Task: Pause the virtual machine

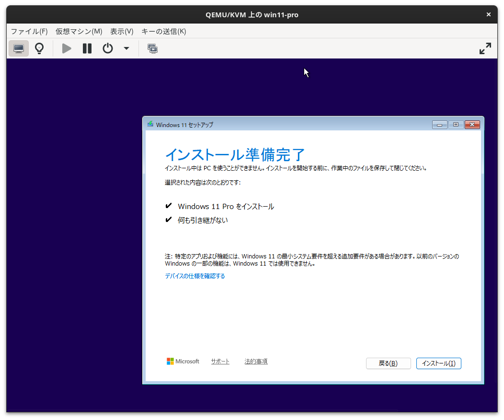Action: (x=87, y=48)
